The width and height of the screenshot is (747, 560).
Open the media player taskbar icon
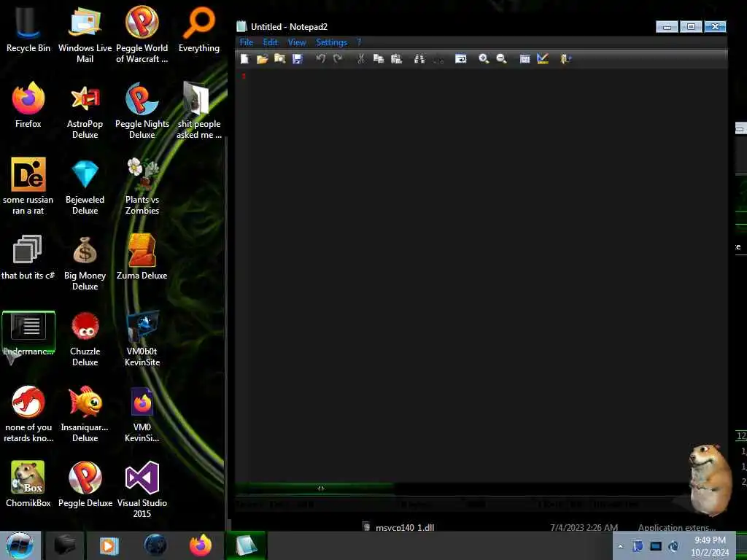click(109, 545)
